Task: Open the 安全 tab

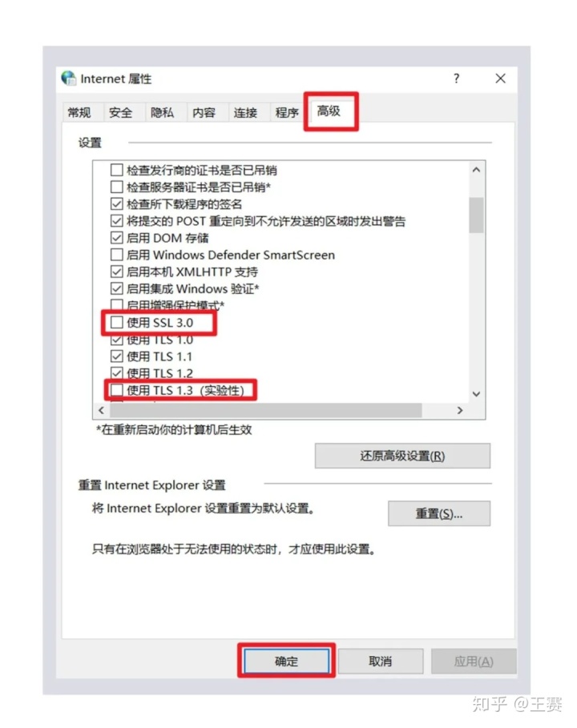Action: point(121,113)
